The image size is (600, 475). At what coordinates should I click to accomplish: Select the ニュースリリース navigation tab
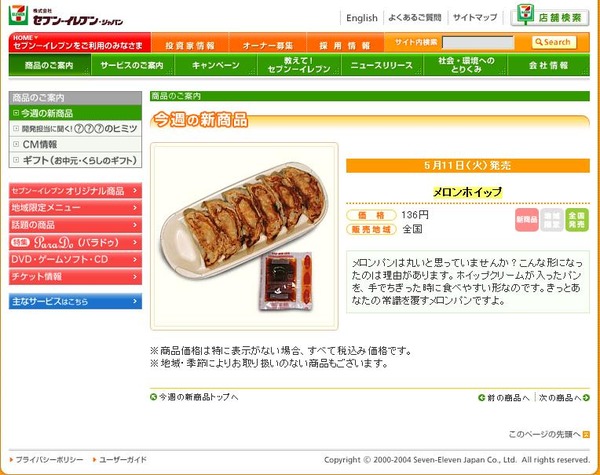coord(382,65)
